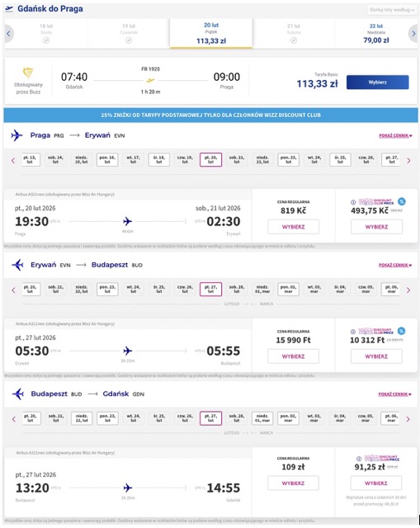The width and height of the screenshot is (420, 528).
Task: Choose the 819 Kč regular price Wybierz
Action: tap(294, 227)
